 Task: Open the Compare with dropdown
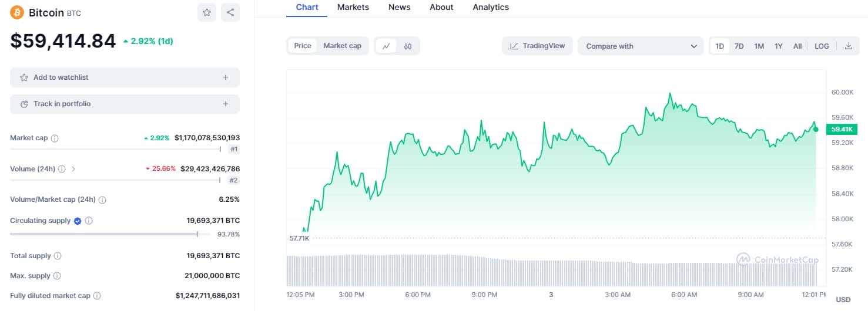pyautogui.click(x=641, y=46)
